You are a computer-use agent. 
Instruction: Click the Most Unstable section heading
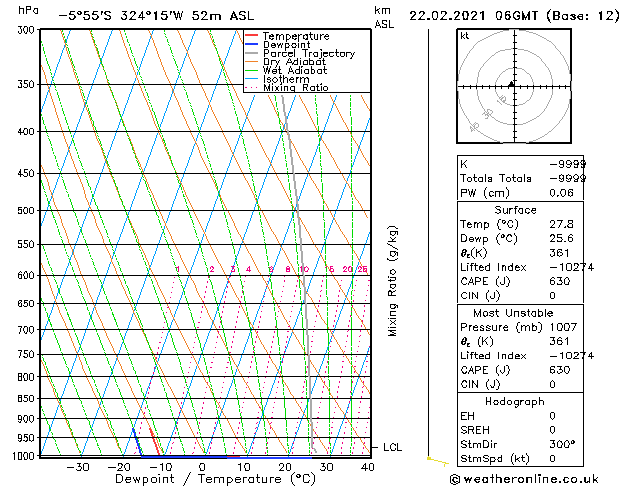(513, 313)
